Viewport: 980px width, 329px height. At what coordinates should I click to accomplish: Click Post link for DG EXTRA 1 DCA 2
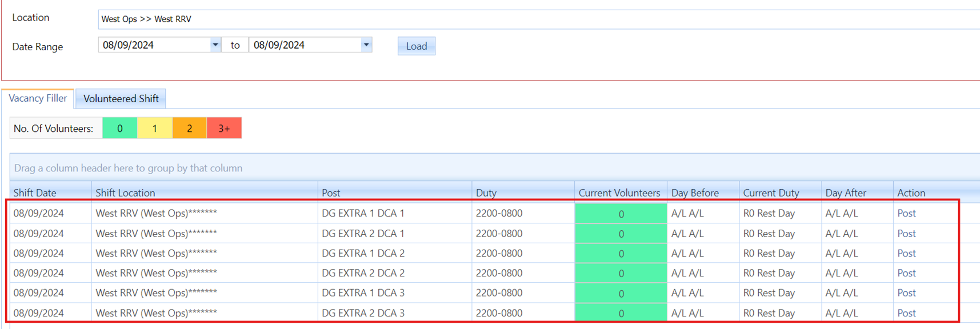906,254
